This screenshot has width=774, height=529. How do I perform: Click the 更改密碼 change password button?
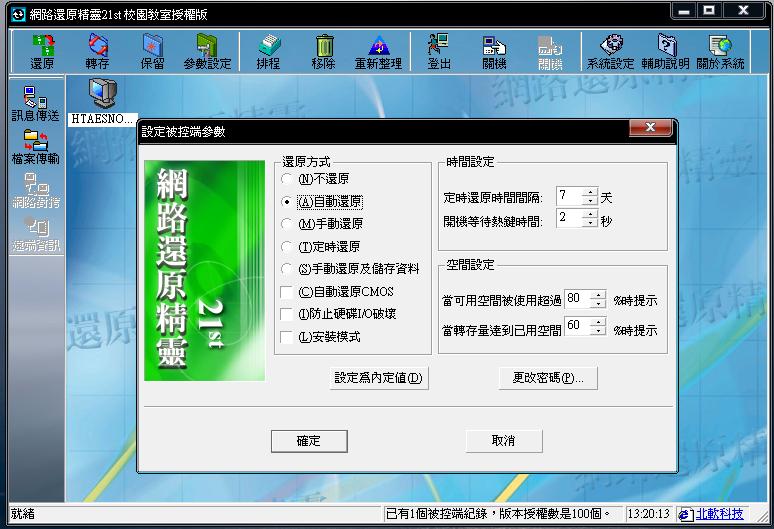(x=547, y=378)
